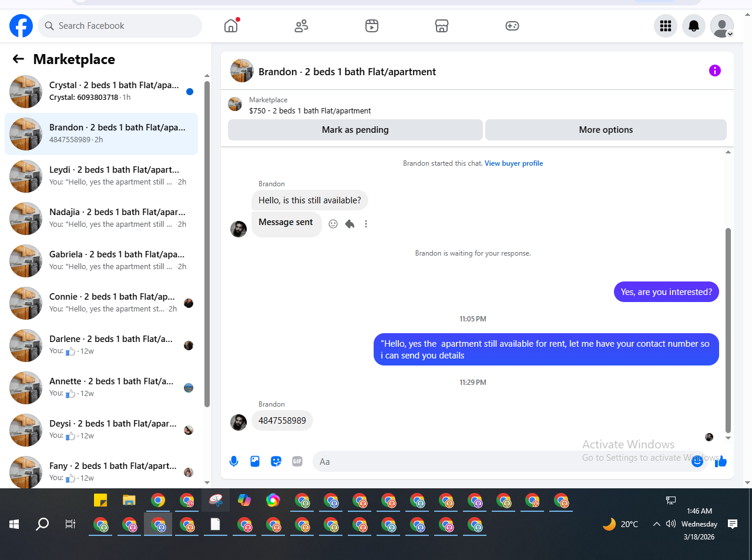This screenshot has height=560, width=752.
Task: Open Darlene's conversation
Action: [102, 346]
